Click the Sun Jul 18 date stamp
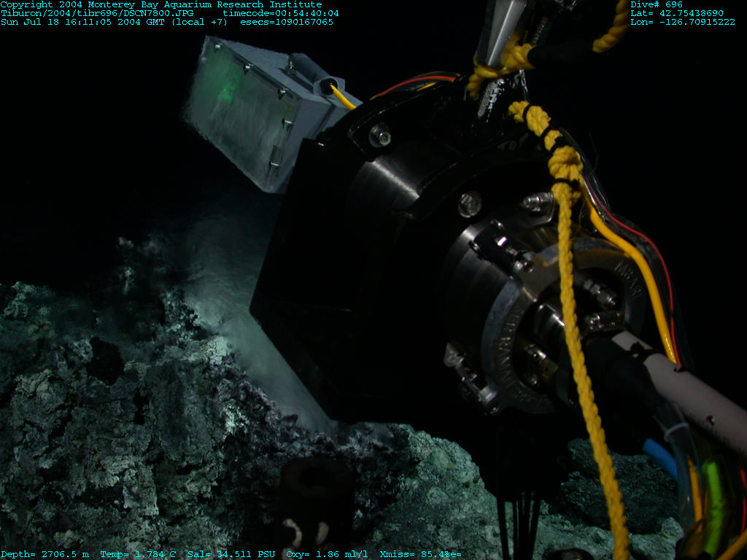Screen dimensions: 747x560 point(113,22)
